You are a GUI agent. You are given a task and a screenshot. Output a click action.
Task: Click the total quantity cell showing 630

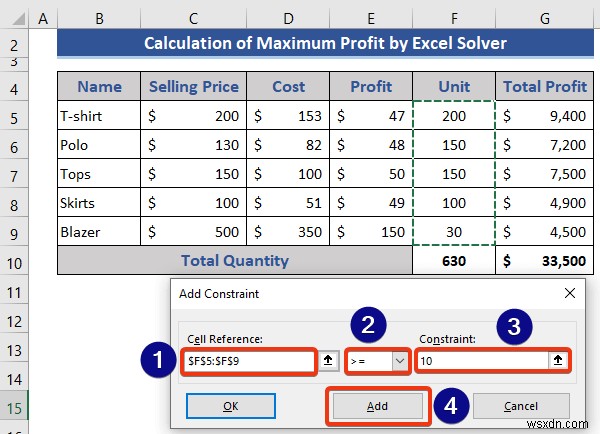click(453, 261)
